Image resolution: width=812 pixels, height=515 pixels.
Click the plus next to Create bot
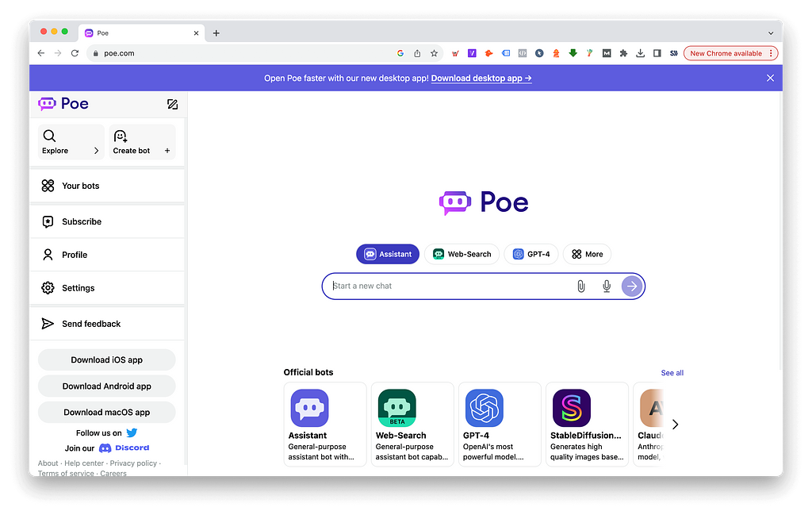tap(167, 151)
